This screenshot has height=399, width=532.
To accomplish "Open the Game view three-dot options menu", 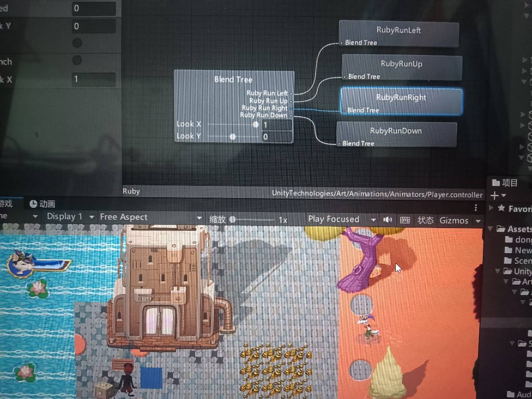I will tap(476, 207).
